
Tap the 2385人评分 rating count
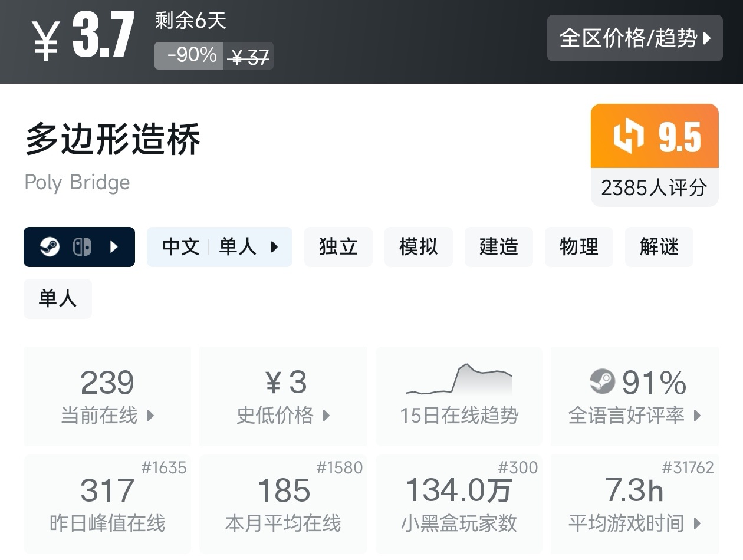(654, 188)
